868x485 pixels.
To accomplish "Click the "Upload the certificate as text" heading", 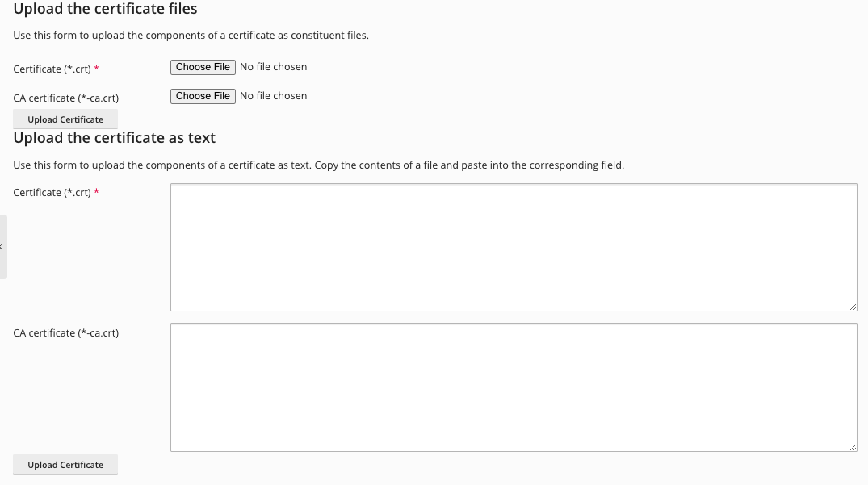I will point(115,138).
